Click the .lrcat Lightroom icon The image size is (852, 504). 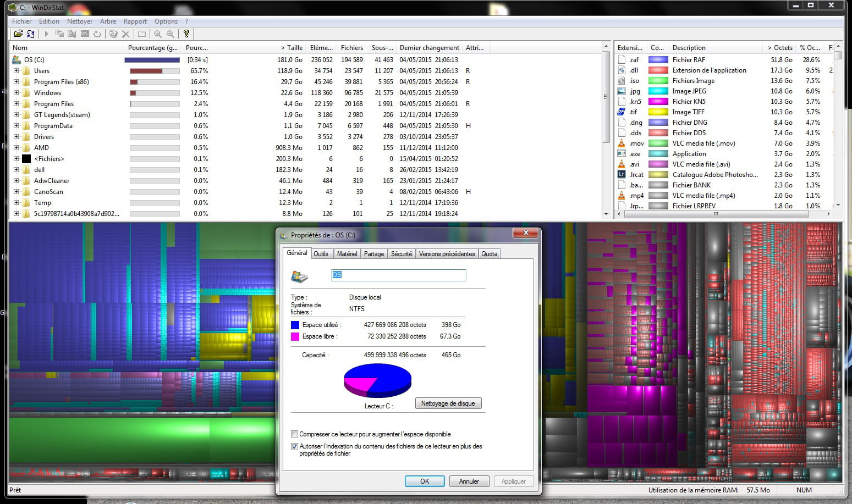622,175
